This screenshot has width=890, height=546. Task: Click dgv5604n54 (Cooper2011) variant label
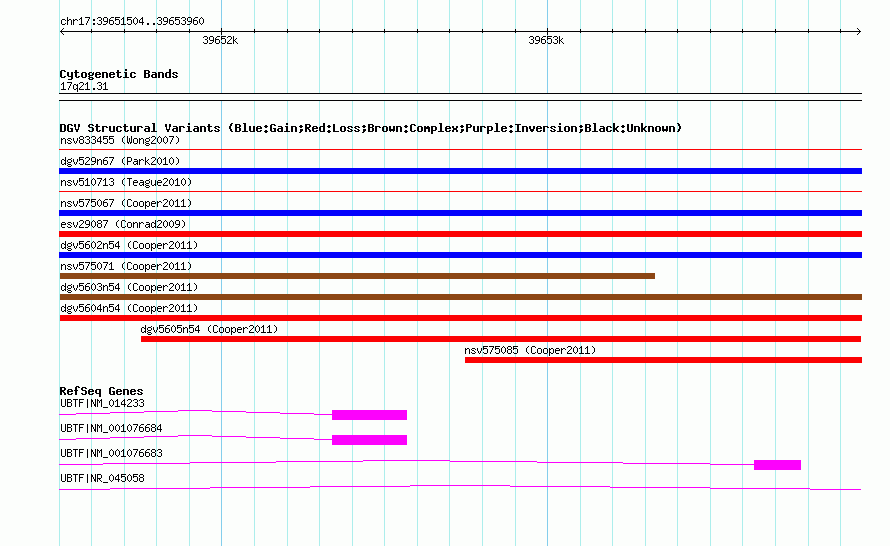pos(129,308)
